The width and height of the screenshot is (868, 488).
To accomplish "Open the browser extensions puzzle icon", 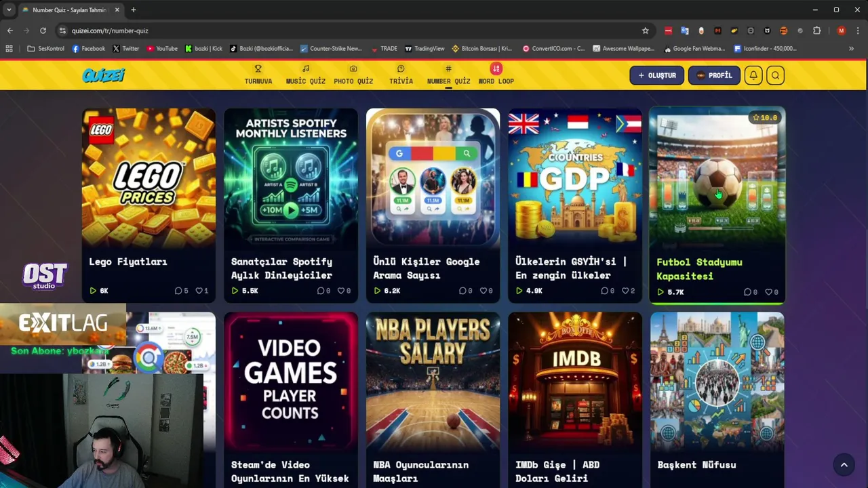I will coord(816,30).
